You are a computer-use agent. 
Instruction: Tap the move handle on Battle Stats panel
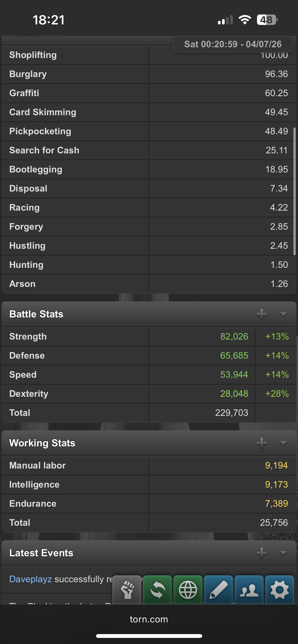(x=262, y=314)
